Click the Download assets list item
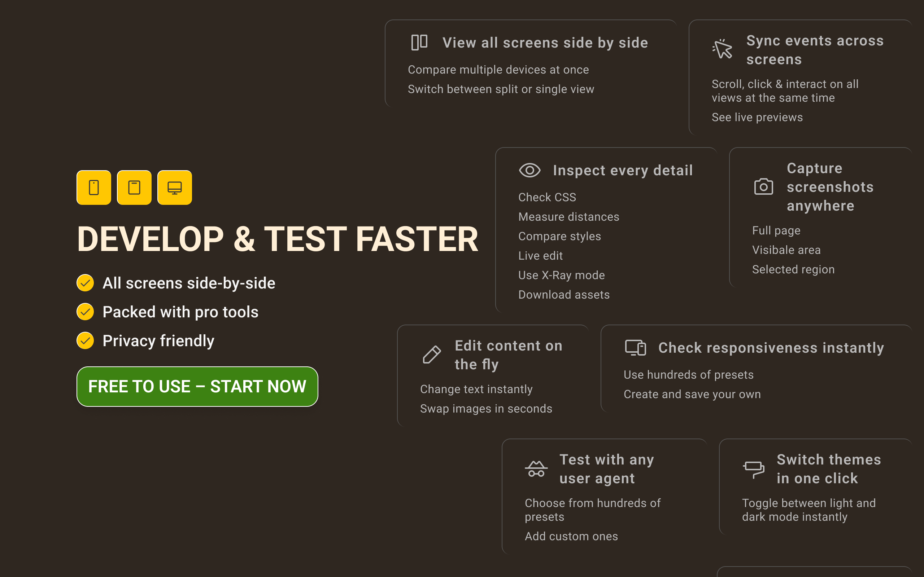 coord(563,295)
